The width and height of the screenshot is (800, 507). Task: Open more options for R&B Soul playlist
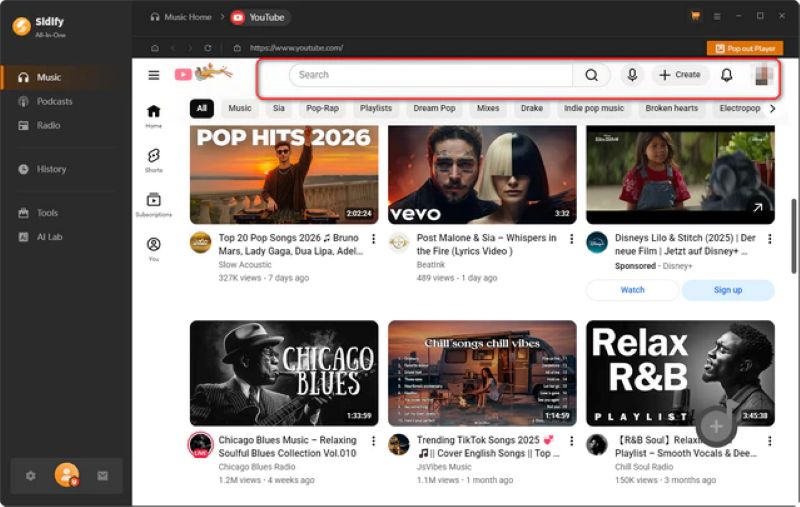tap(769, 441)
